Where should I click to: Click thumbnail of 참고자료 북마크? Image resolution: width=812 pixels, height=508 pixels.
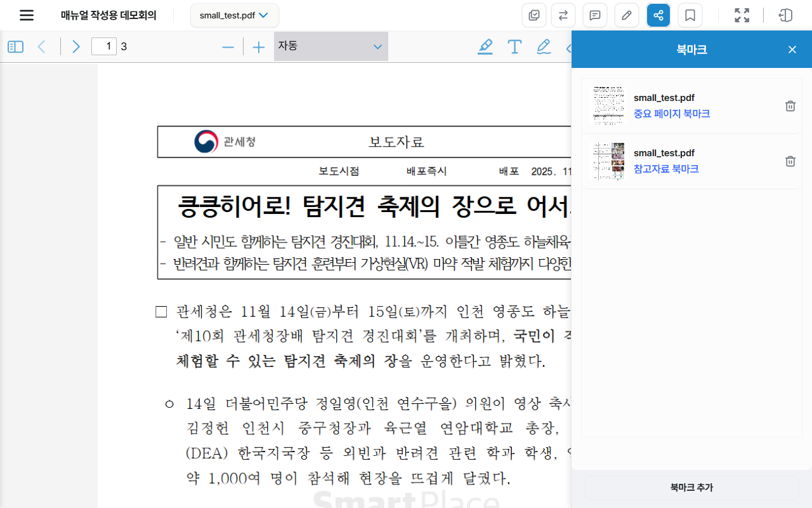tap(609, 161)
